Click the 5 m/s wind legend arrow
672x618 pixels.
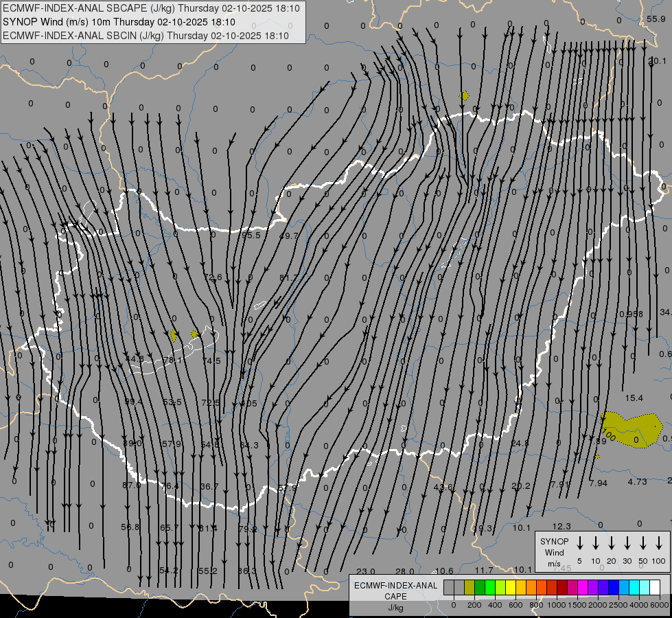click(580, 543)
